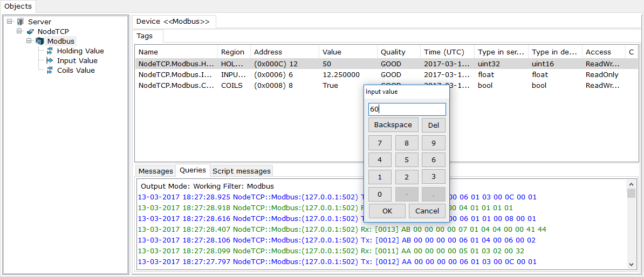
Task: Click scroll-up arrow in the queries log
Action: (631, 184)
